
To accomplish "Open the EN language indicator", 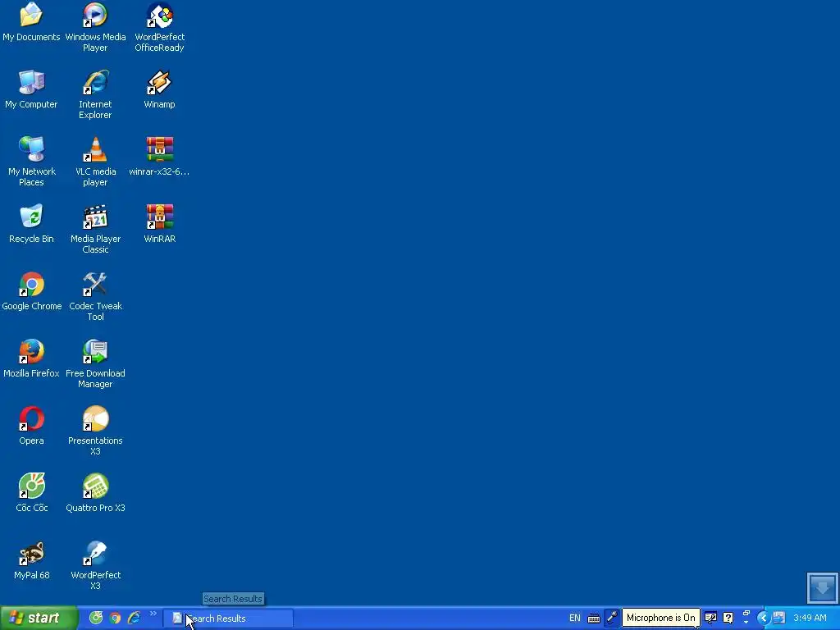I will coord(575,619).
